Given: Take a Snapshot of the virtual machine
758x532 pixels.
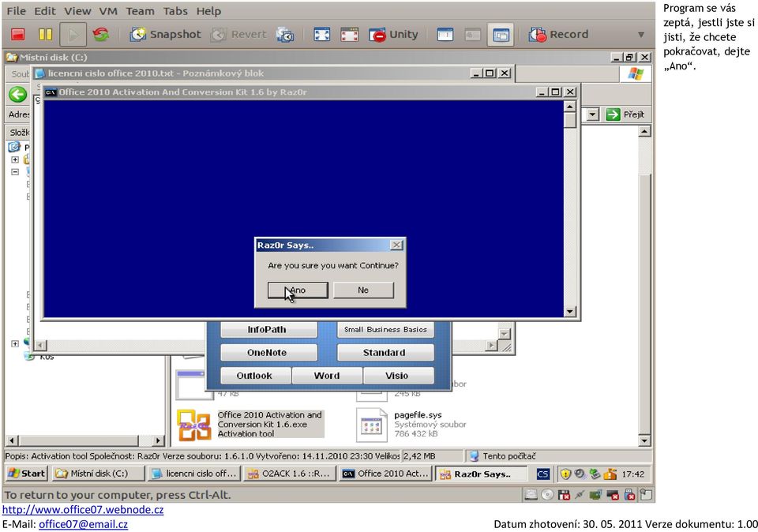Looking at the screenshot, I should [165, 34].
